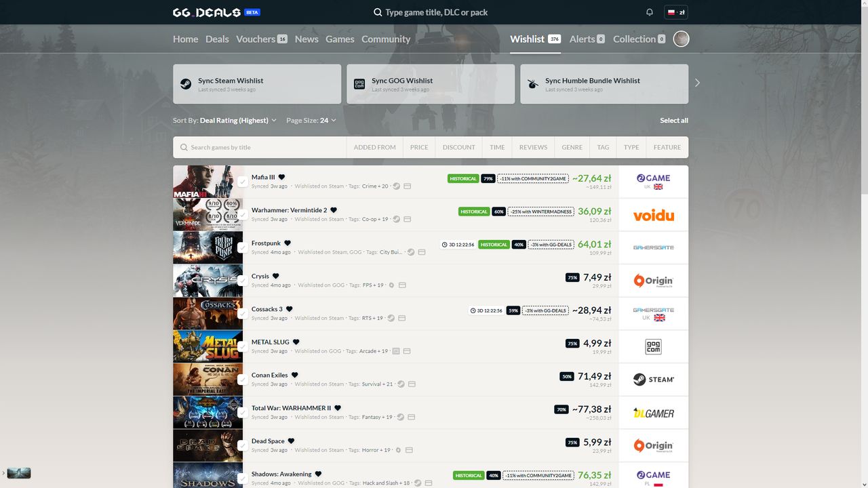Click the GOG icon on sync card

[x=359, y=84]
